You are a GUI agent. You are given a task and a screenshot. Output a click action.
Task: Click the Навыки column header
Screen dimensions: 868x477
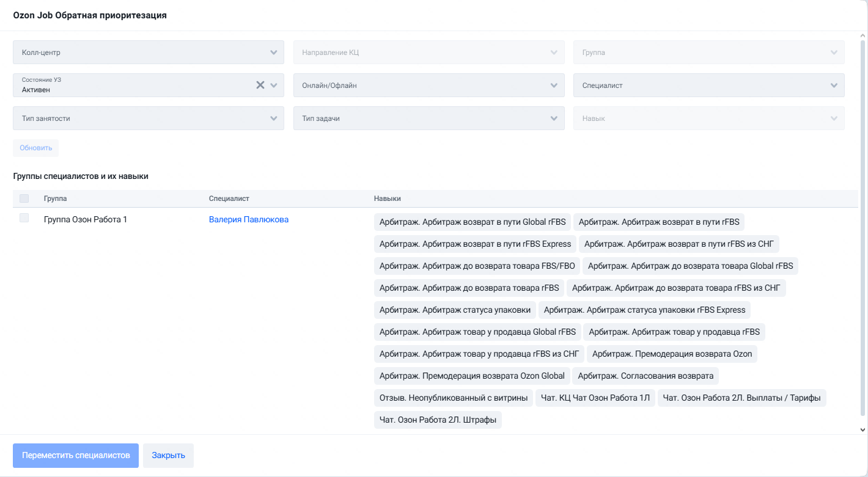point(388,198)
